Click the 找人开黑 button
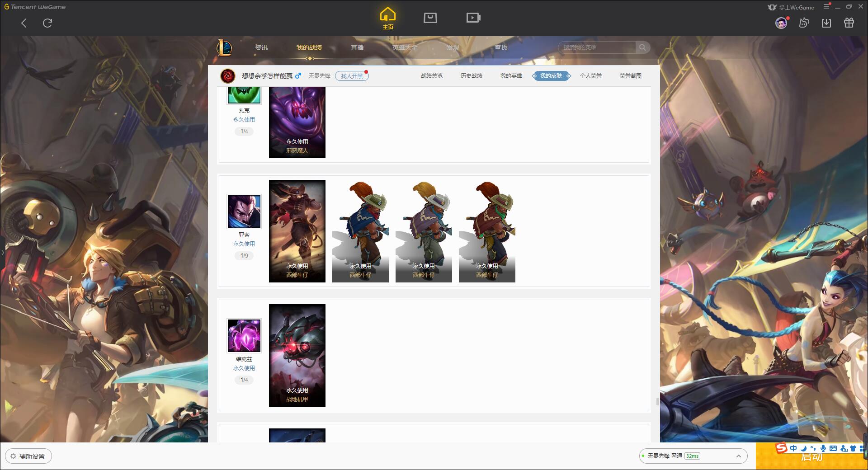This screenshot has width=868, height=470. 352,76
